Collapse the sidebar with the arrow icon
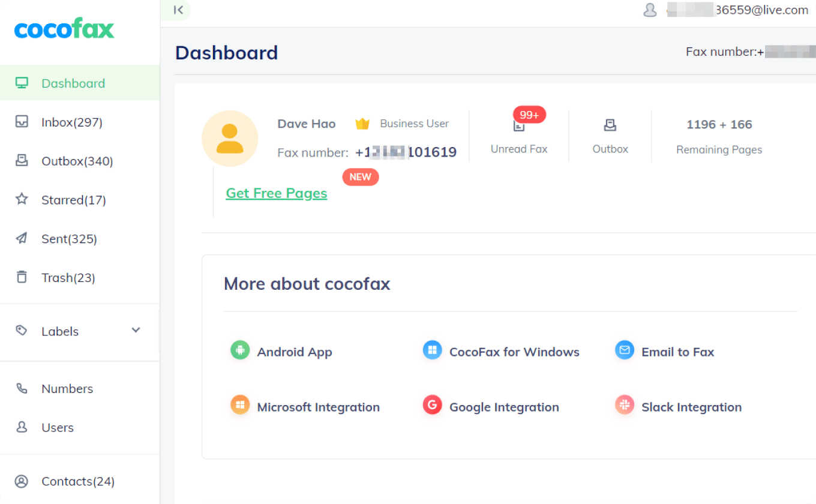 [178, 10]
